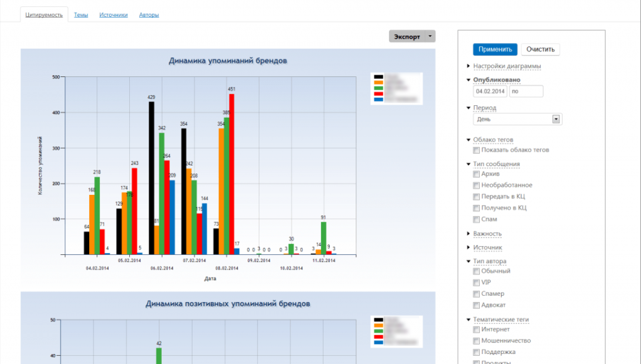Check the Адвокат author checkbox
The height and width of the screenshot is (364, 641).
pos(476,305)
